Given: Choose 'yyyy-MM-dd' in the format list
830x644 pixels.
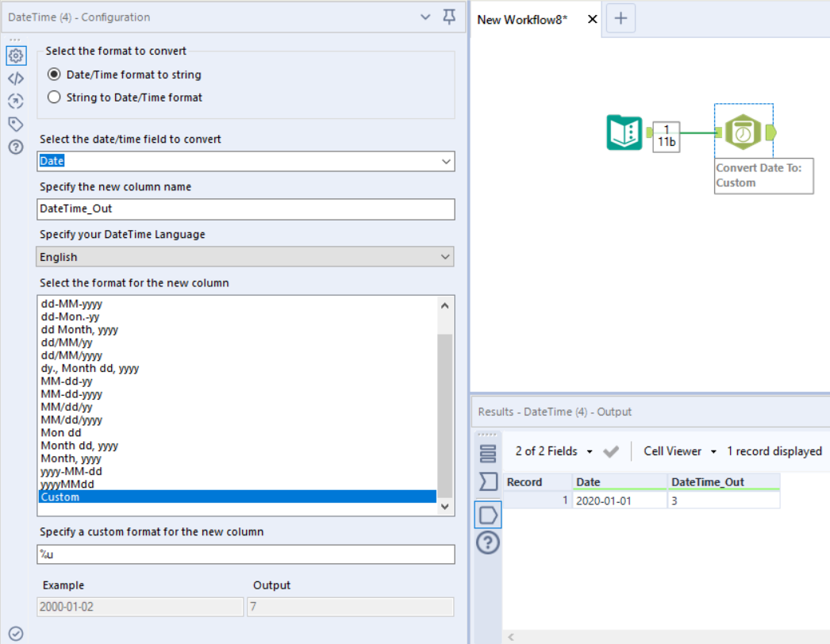Looking at the screenshot, I should 71,471.
